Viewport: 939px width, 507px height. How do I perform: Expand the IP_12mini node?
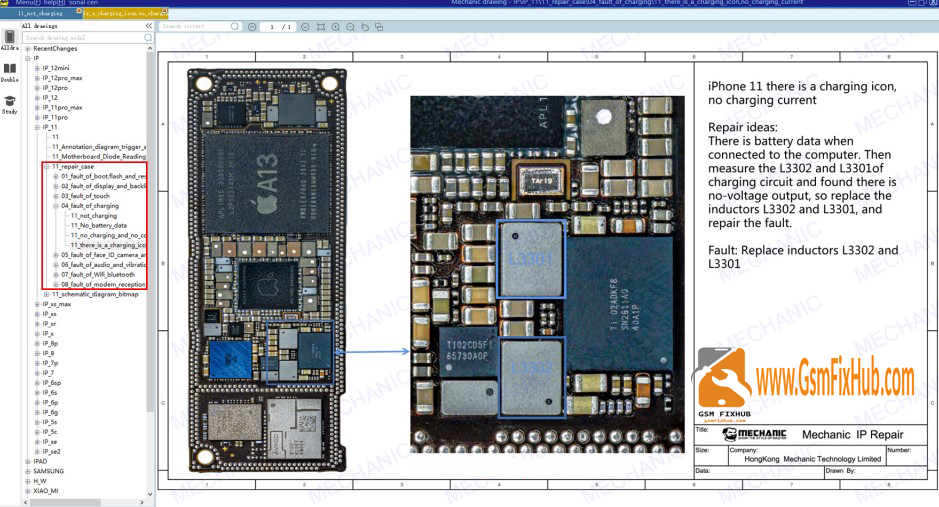(37, 68)
